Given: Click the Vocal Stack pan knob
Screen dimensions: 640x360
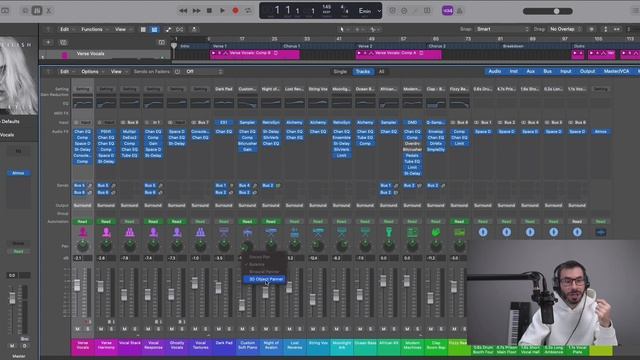Looking at the screenshot, I should pyautogui.click(x=130, y=246).
